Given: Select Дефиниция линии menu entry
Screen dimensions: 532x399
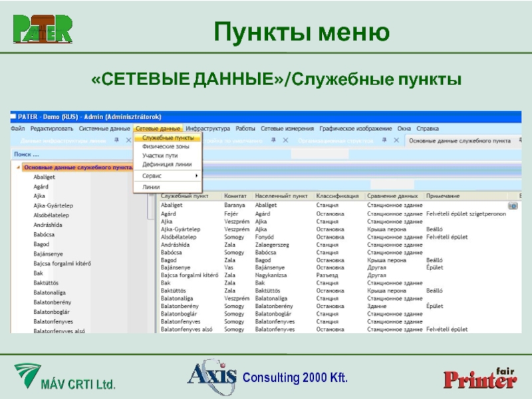Looking at the screenshot, I should 167,164.
